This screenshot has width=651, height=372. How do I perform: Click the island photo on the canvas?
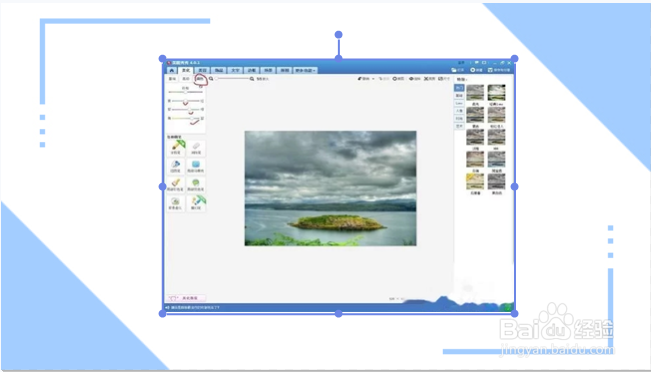click(x=330, y=188)
